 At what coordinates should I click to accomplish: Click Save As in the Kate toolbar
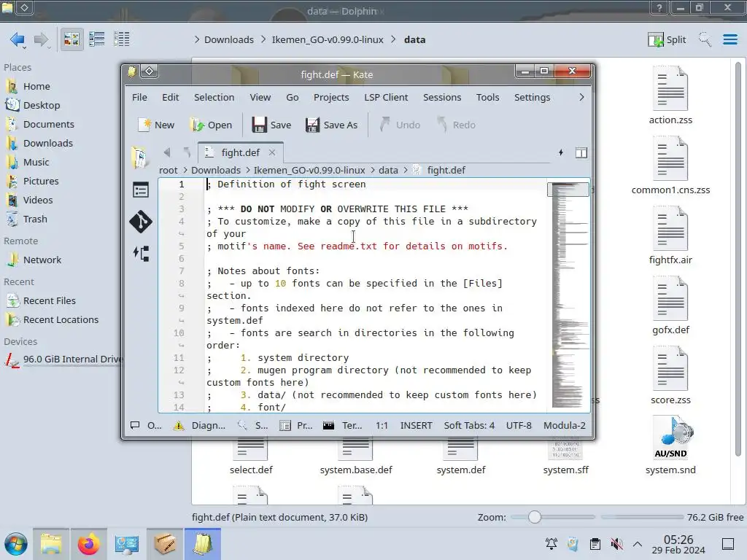click(x=332, y=125)
